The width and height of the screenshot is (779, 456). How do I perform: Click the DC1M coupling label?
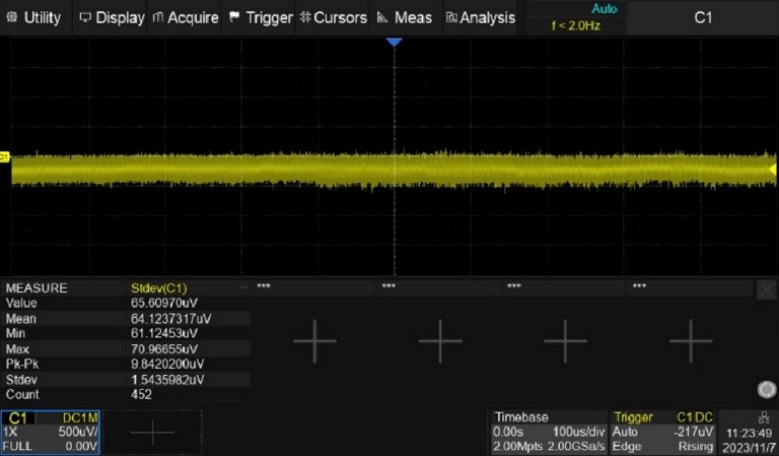(80, 418)
